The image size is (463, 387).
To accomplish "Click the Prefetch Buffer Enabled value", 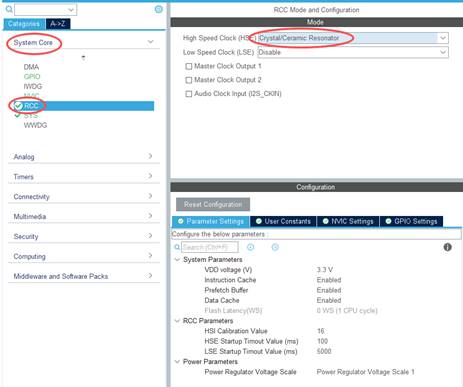I will click(x=329, y=290).
